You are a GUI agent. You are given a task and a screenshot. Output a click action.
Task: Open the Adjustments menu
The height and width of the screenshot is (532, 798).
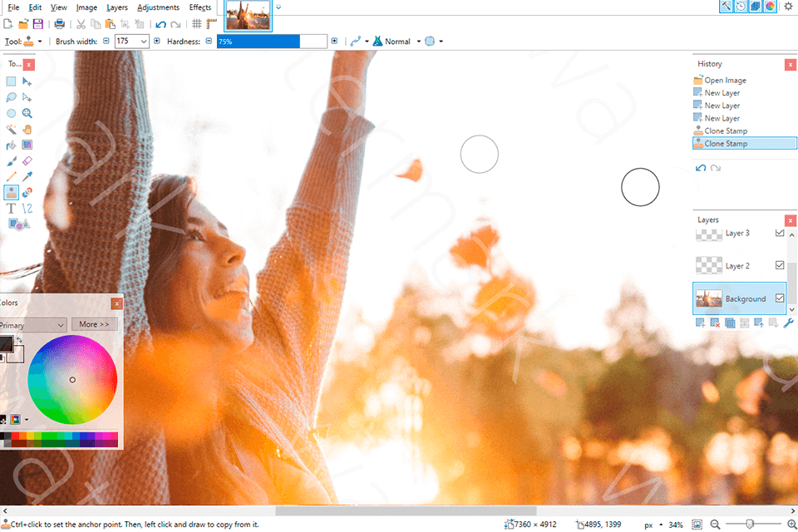pos(158,7)
